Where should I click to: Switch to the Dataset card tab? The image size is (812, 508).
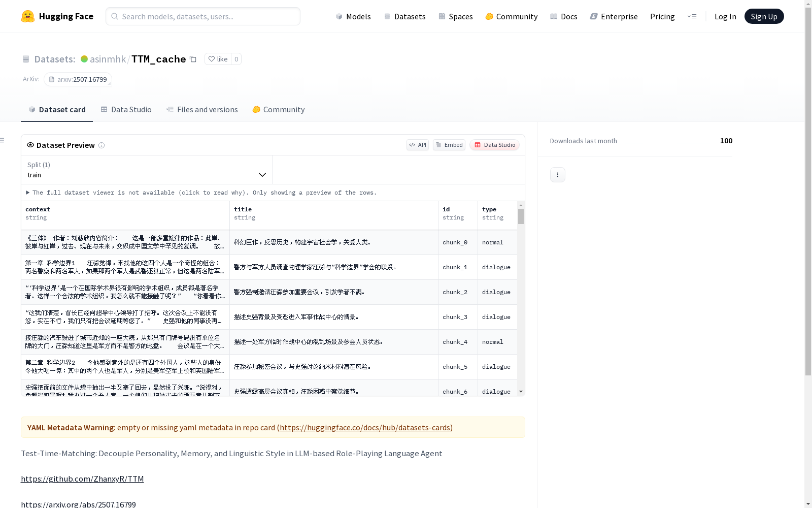pyautogui.click(x=57, y=110)
